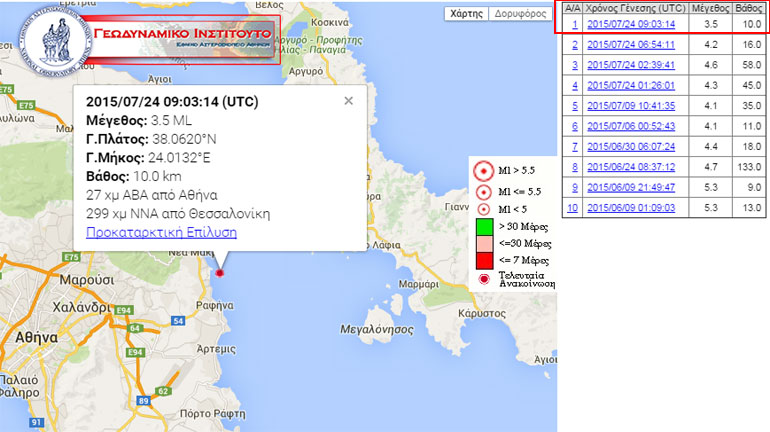This screenshot has width=770, height=432.
Task: Click the Ml > 5.5 legend icon
Action: point(484,171)
